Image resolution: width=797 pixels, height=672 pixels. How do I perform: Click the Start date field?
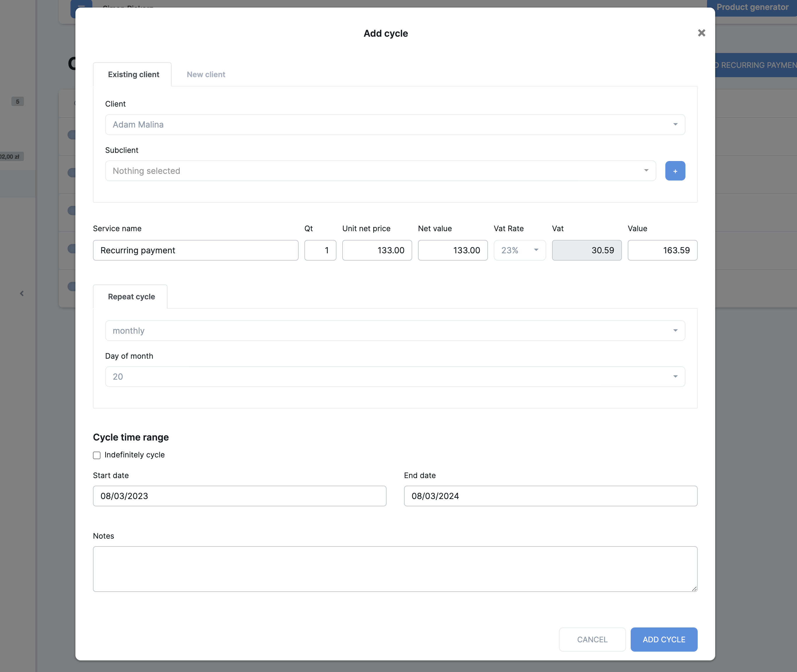(239, 496)
